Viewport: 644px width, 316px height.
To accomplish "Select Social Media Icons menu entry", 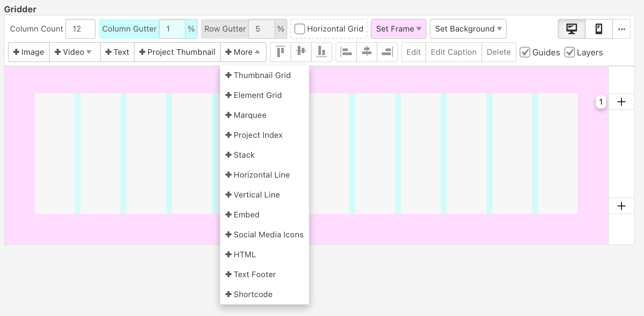I will pos(268,235).
